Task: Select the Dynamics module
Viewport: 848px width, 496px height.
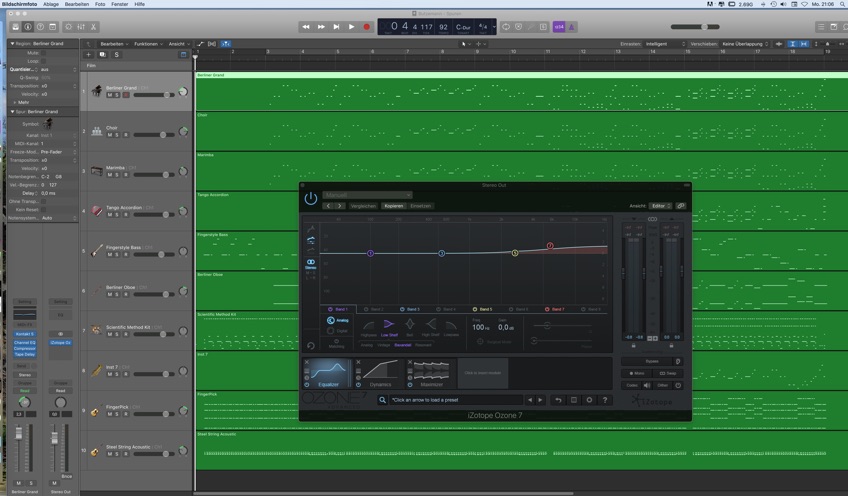Action: (x=380, y=374)
